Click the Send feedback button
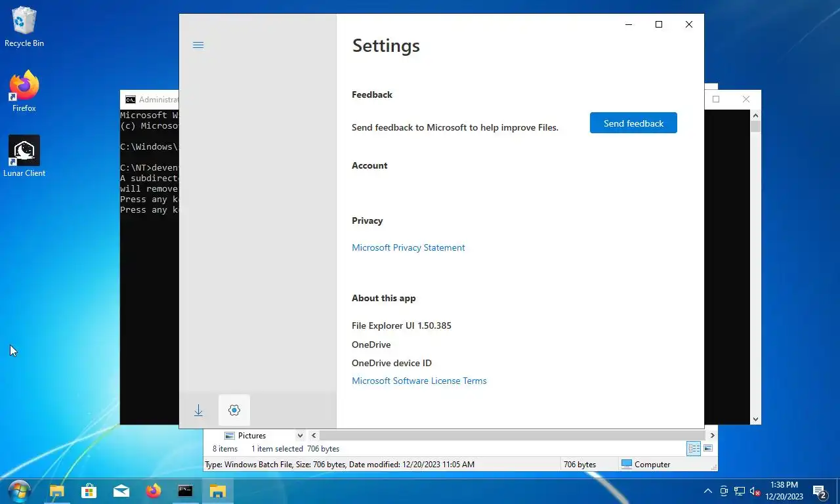840x504 pixels. pyautogui.click(x=633, y=123)
